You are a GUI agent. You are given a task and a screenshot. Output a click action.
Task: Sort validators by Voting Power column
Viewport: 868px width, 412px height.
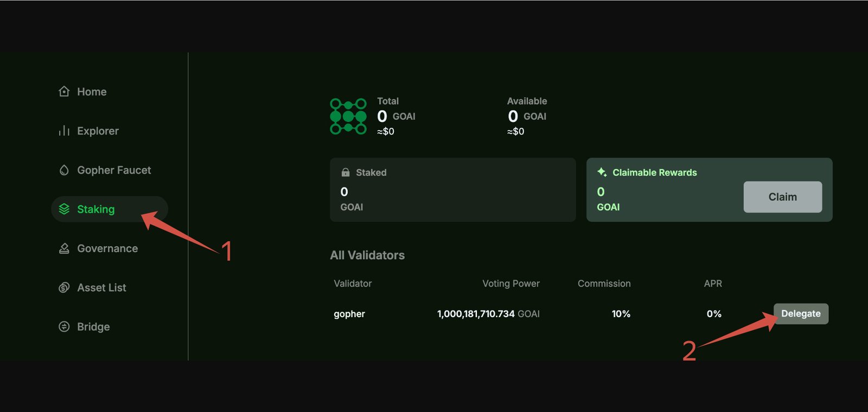coord(510,284)
